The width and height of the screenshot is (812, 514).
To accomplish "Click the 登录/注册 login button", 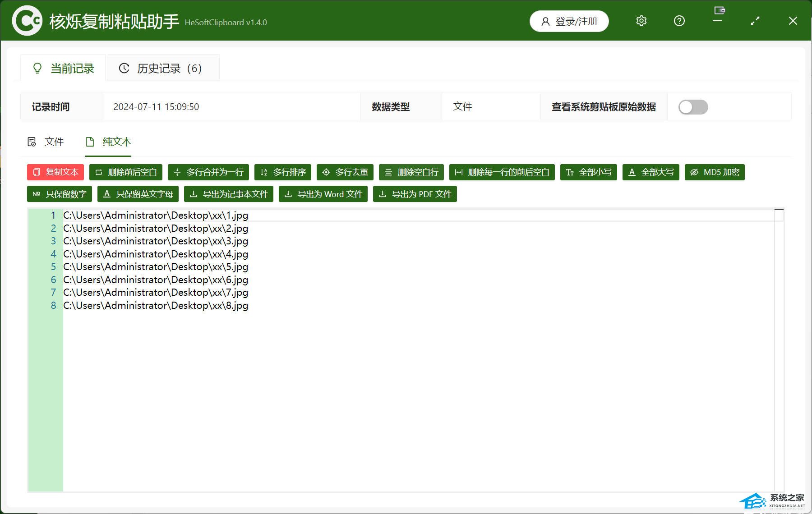I will [569, 21].
